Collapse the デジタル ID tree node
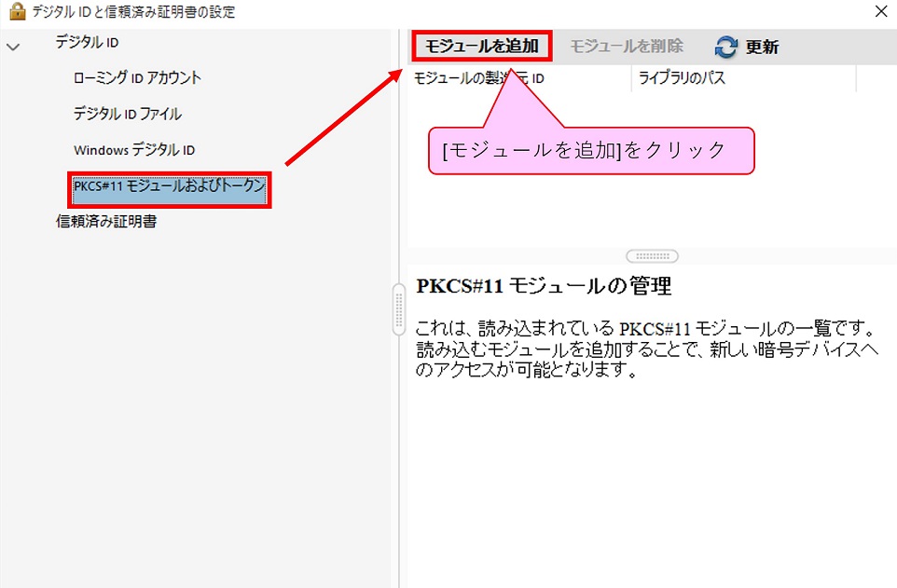 13,46
